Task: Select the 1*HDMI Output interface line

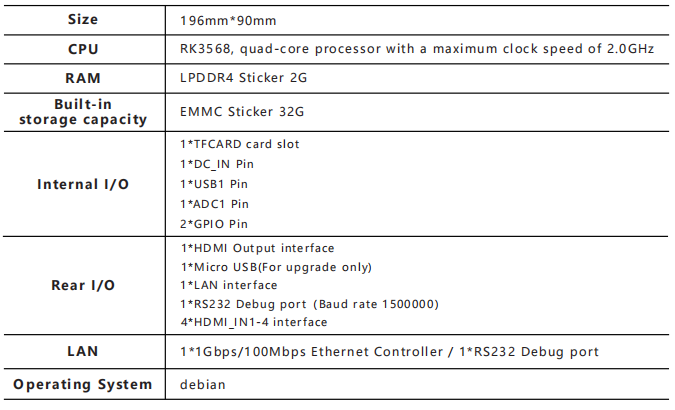Action: tap(257, 248)
